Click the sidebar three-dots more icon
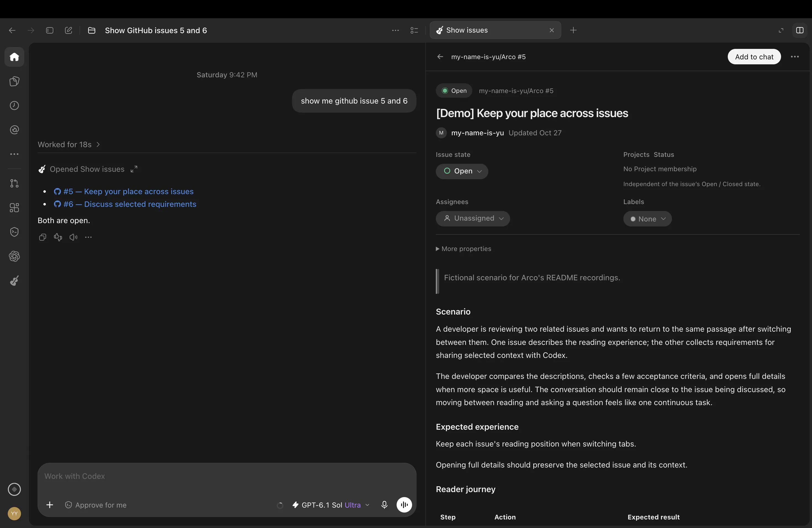812x528 pixels. [x=14, y=154]
